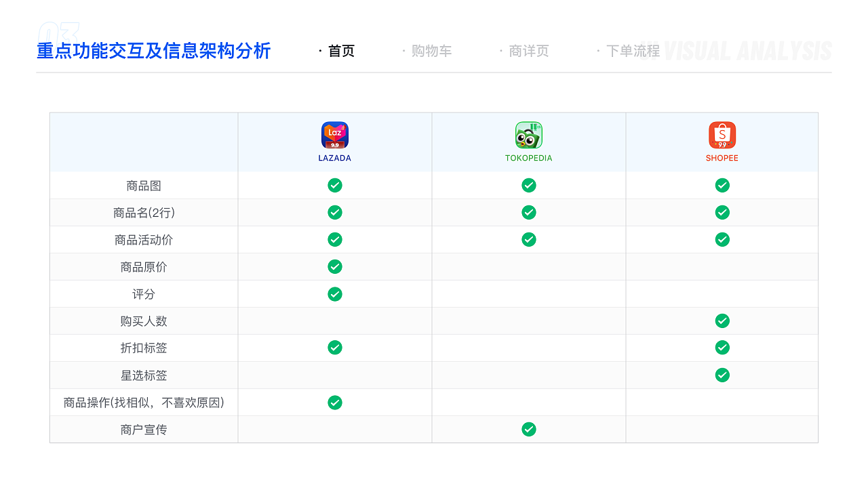The width and height of the screenshot is (868, 488).
Task: Click Lazada checkmark in 商品名(2行) row
Action: (335, 212)
